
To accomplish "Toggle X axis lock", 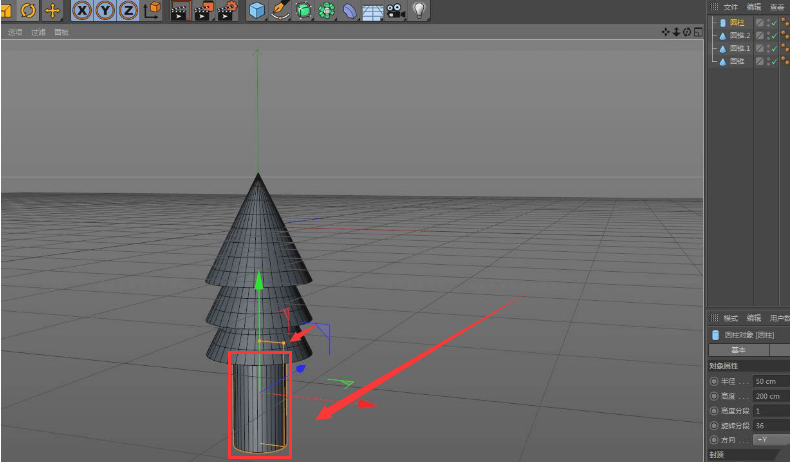I will tap(82, 10).
